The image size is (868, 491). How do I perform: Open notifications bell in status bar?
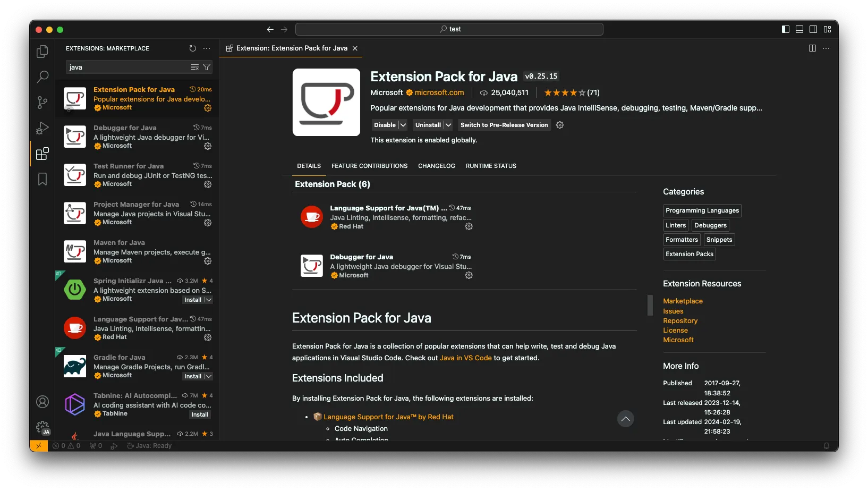(x=827, y=446)
